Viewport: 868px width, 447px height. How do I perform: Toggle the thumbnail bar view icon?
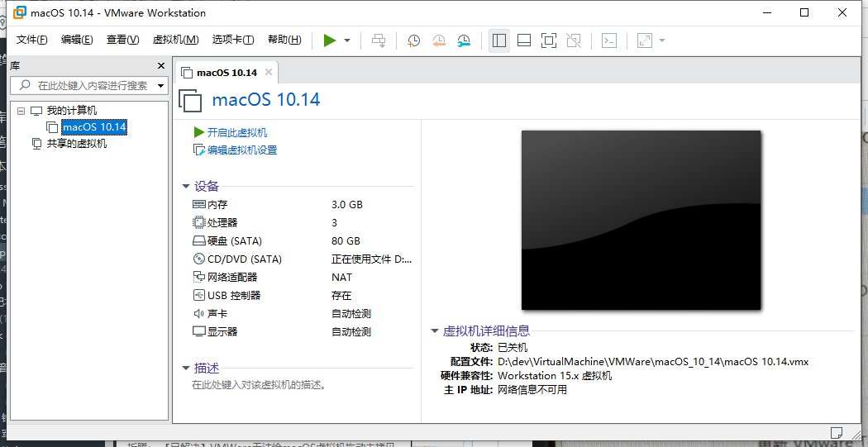523,40
